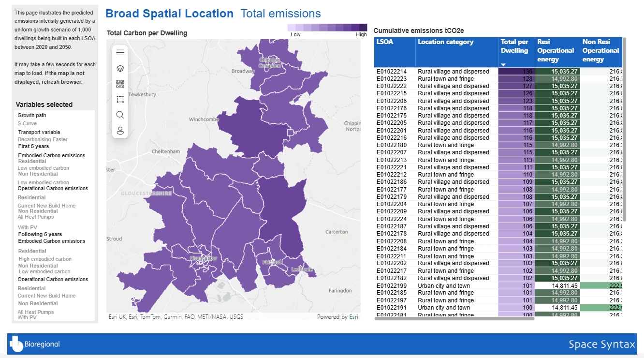Click the table's vertical scrollbar
Viewport: 644px width, 358px height.
(624, 131)
